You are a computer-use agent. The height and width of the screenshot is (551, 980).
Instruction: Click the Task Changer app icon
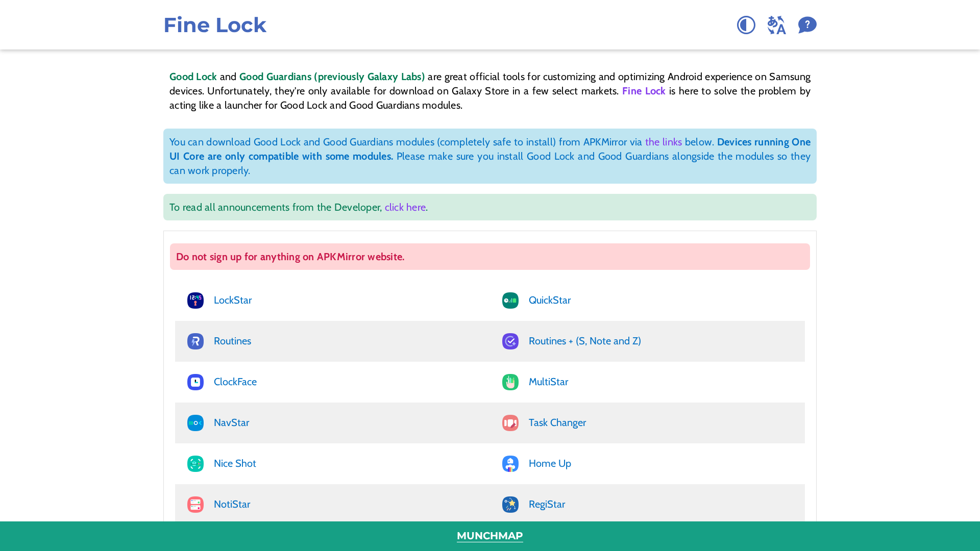510,423
